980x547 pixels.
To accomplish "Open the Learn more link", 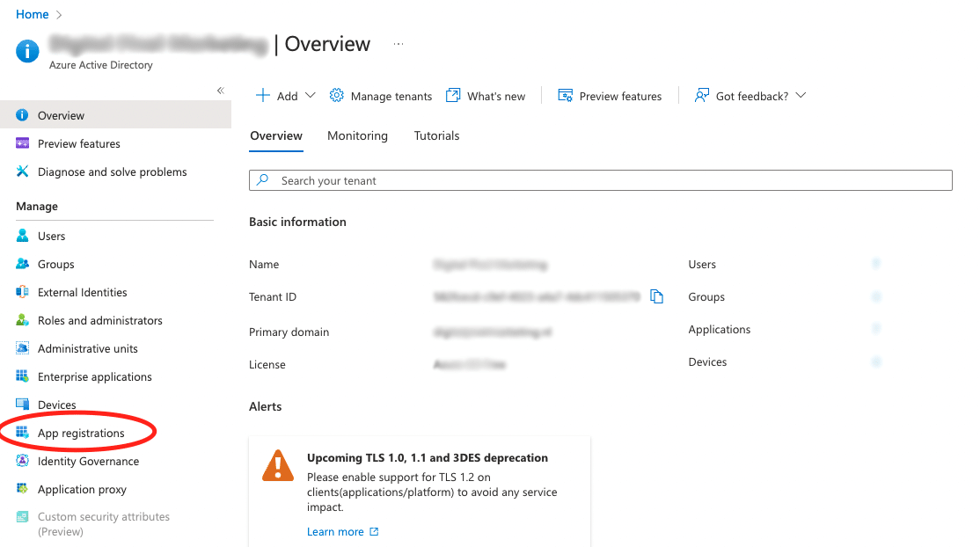I will [336, 531].
